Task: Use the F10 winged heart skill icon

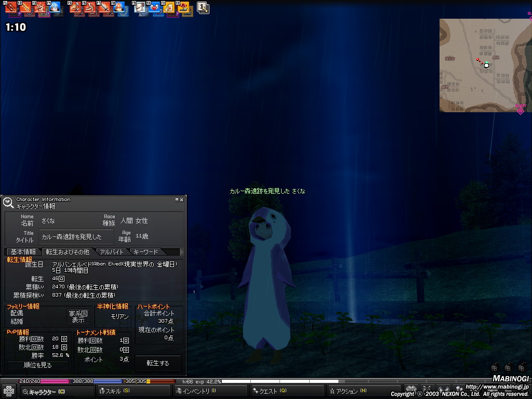Action: click(x=154, y=7)
